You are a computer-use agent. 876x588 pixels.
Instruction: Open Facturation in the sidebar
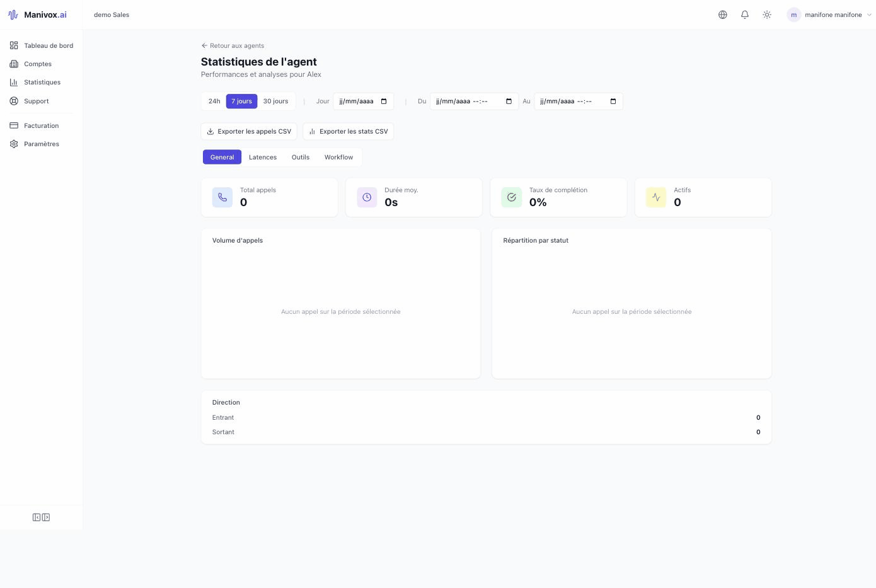(x=42, y=125)
